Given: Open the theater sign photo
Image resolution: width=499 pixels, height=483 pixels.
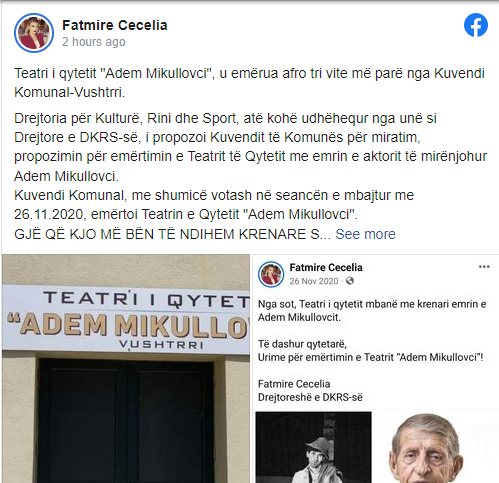Looking at the screenshot, I should 126,368.
